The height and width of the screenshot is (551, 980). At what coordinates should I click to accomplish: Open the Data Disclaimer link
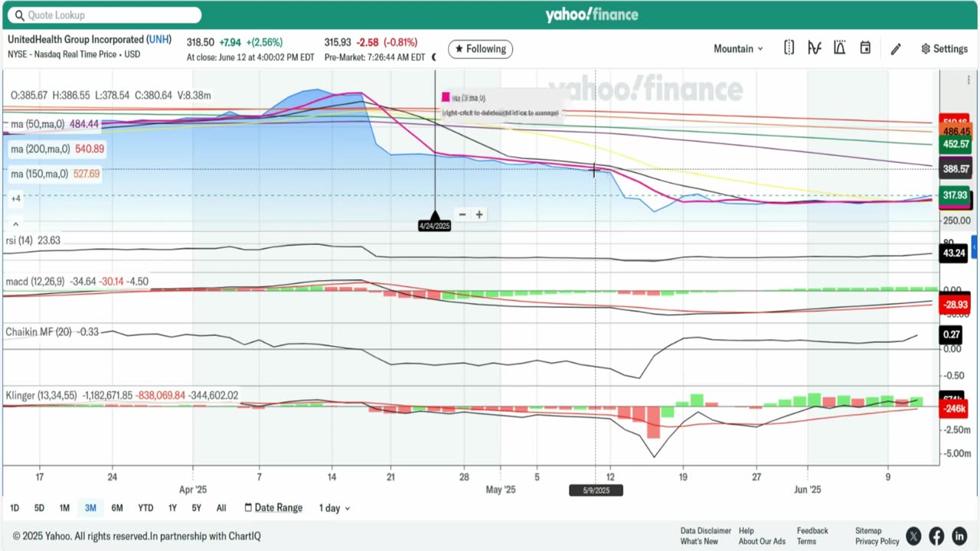tap(706, 530)
